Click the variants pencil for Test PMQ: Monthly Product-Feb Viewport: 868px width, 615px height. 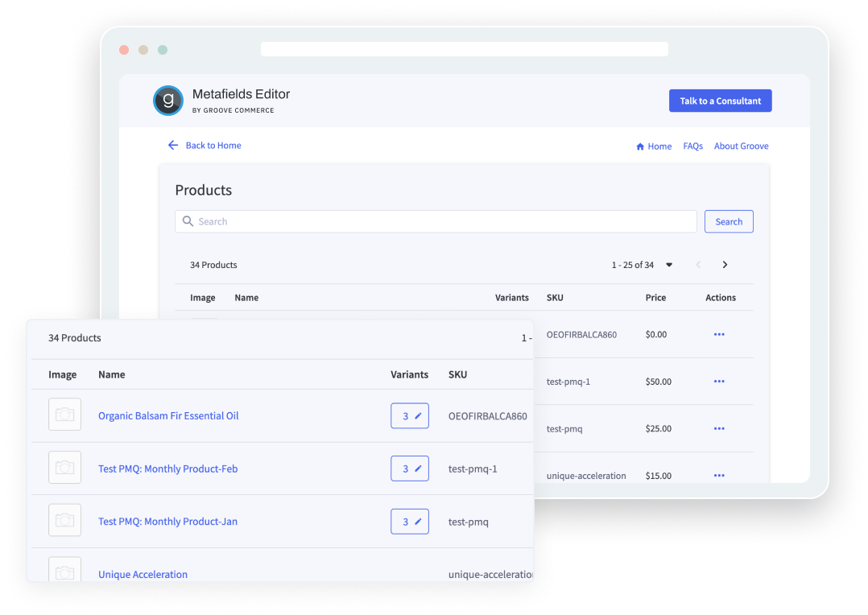tap(416, 468)
